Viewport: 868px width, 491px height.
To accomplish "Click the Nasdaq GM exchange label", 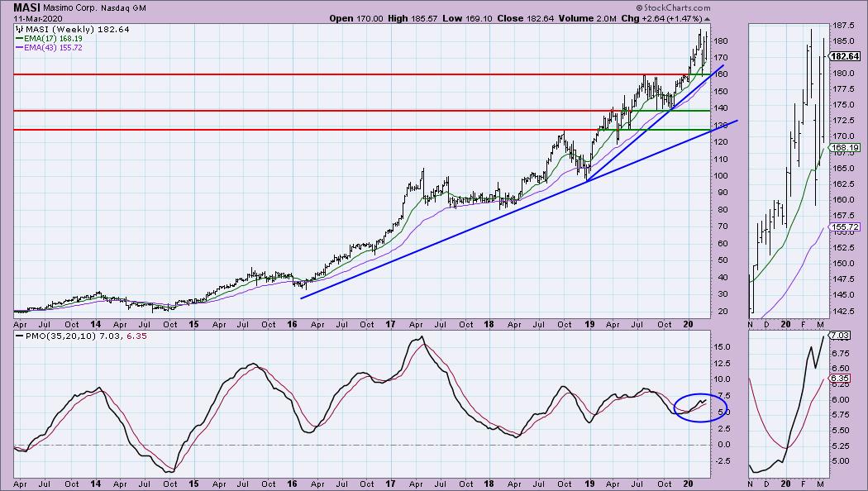I will click(123, 8).
